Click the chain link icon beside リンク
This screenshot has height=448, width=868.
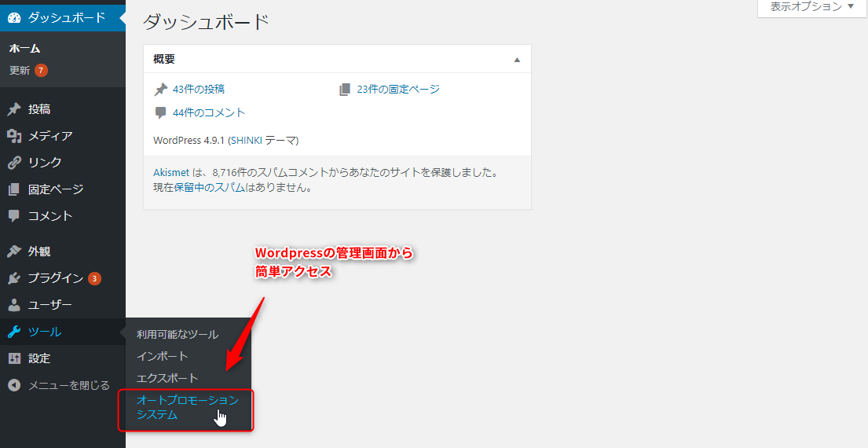pos(14,163)
